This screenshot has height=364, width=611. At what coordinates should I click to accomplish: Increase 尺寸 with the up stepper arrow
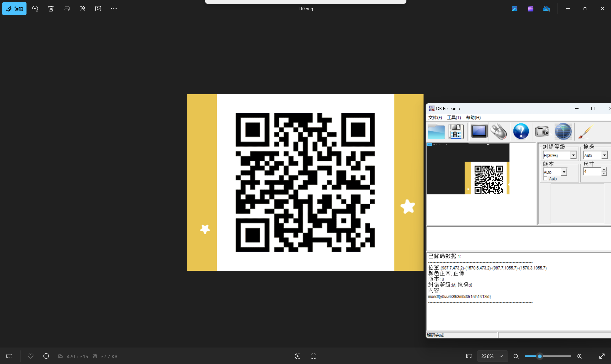coord(604,169)
